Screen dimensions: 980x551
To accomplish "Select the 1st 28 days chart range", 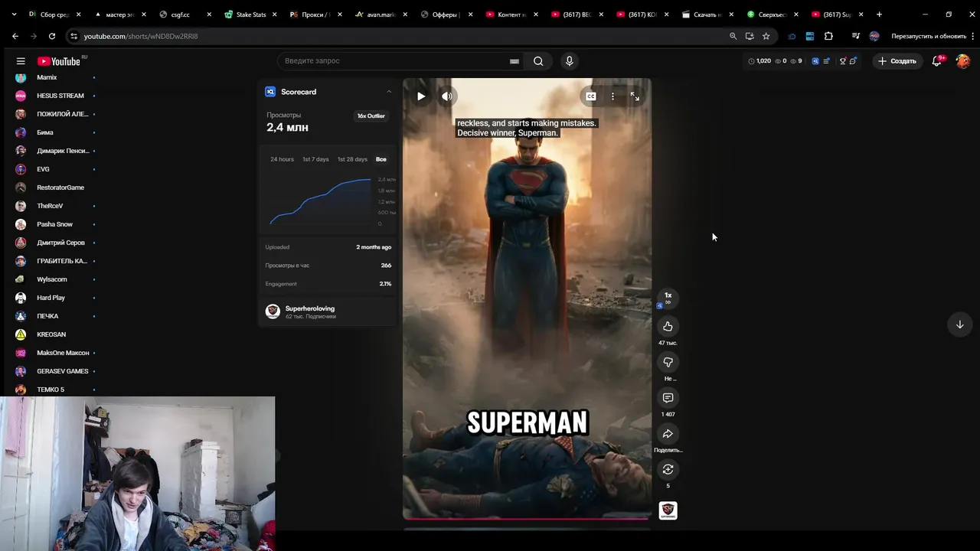I will 352,159.
